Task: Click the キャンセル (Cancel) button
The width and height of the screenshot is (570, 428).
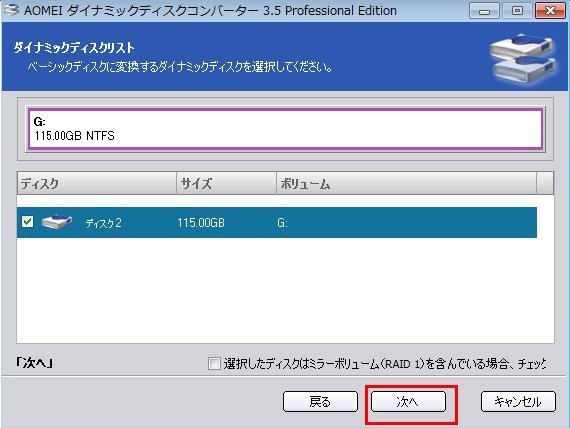Action: point(518,401)
